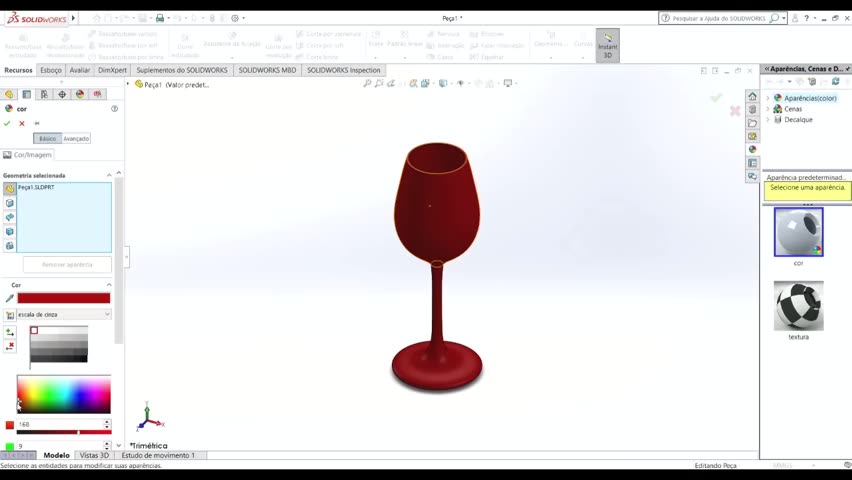Cancel appearance with the red X
This screenshot has height=480, width=852.
[22, 124]
